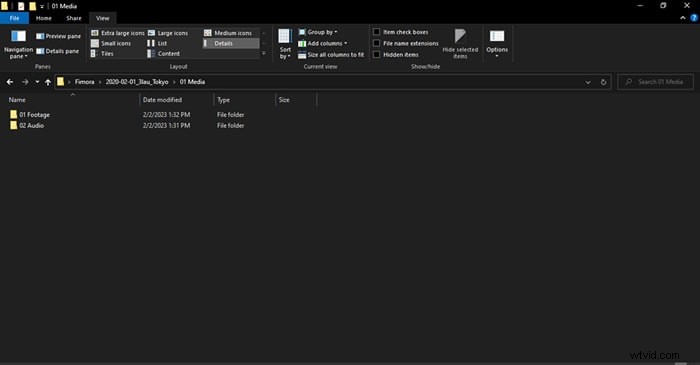Choose the Details layout
This screenshot has width=700, height=365.
coord(231,43)
